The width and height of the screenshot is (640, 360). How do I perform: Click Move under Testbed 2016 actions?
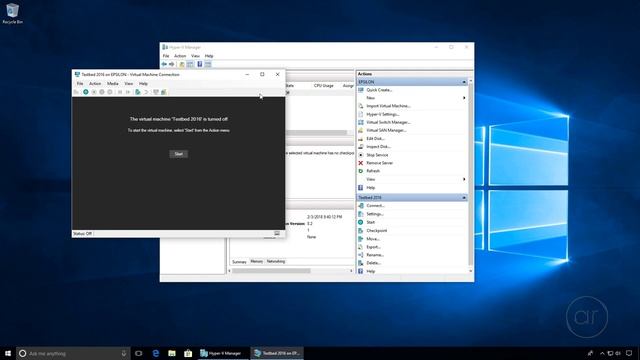373,239
